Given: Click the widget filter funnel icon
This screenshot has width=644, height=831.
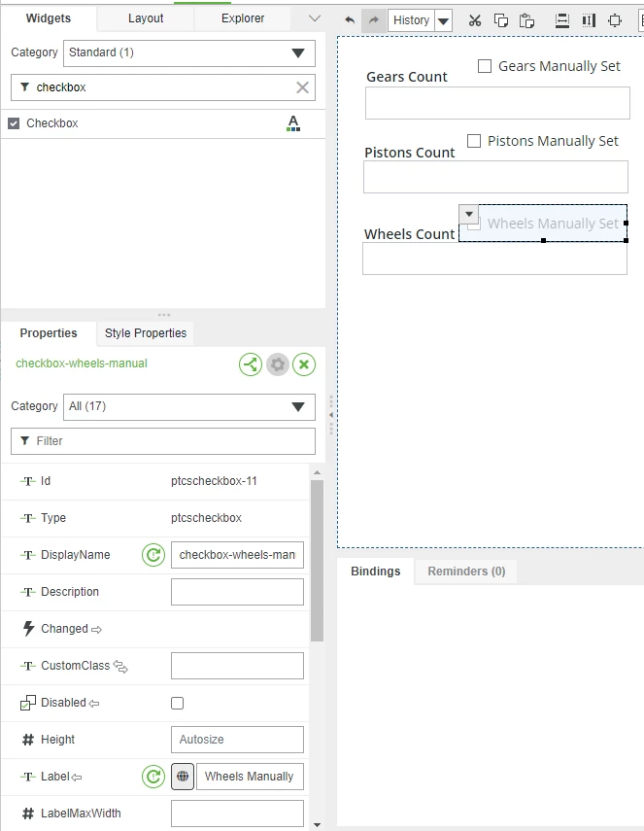Looking at the screenshot, I should 24,87.
